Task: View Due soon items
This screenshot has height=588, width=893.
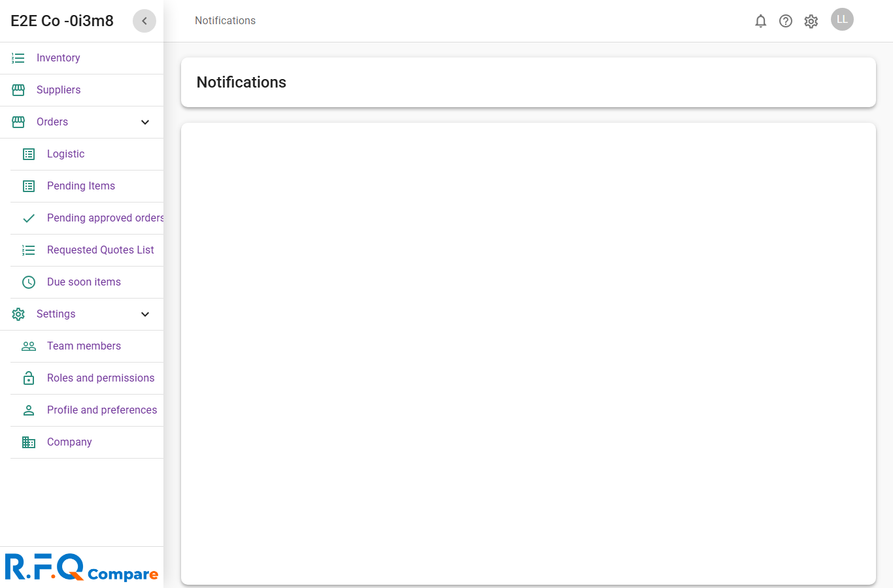Action: pos(87,282)
